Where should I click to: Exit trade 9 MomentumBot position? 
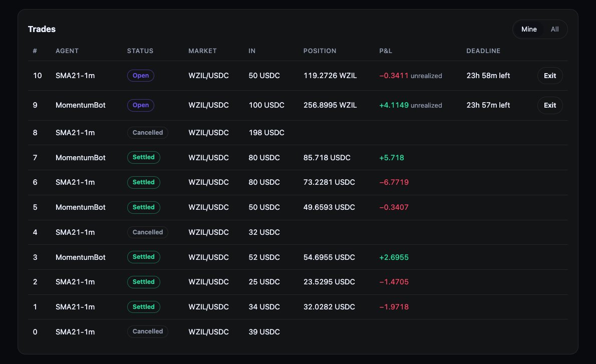tap(549, 105)
